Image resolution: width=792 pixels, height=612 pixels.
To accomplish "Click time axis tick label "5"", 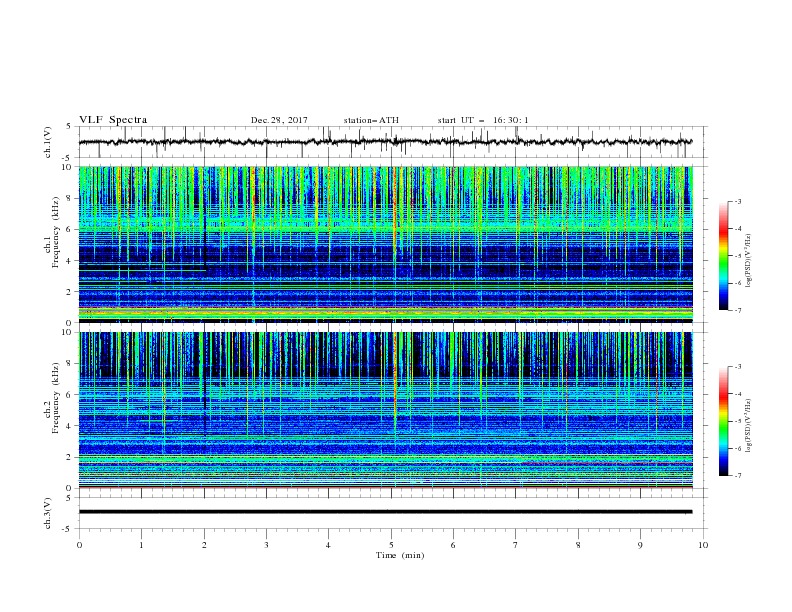I will pos(391,545).
